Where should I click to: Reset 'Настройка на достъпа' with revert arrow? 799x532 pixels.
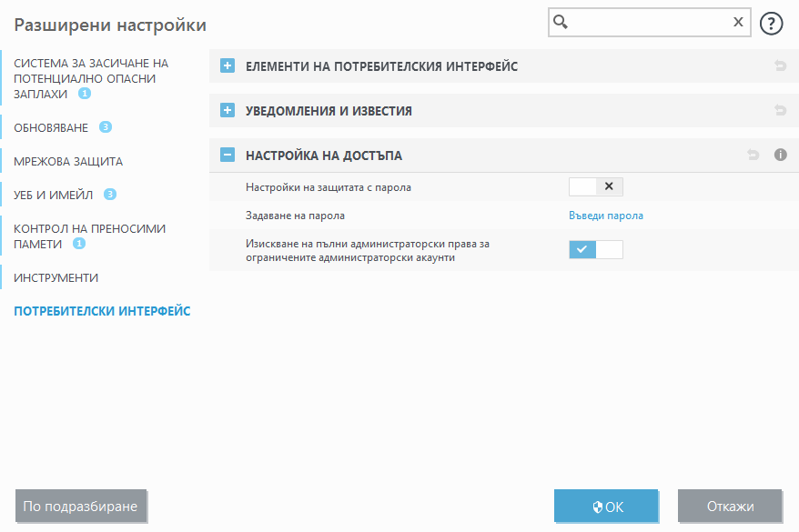[x=753, y=155]
